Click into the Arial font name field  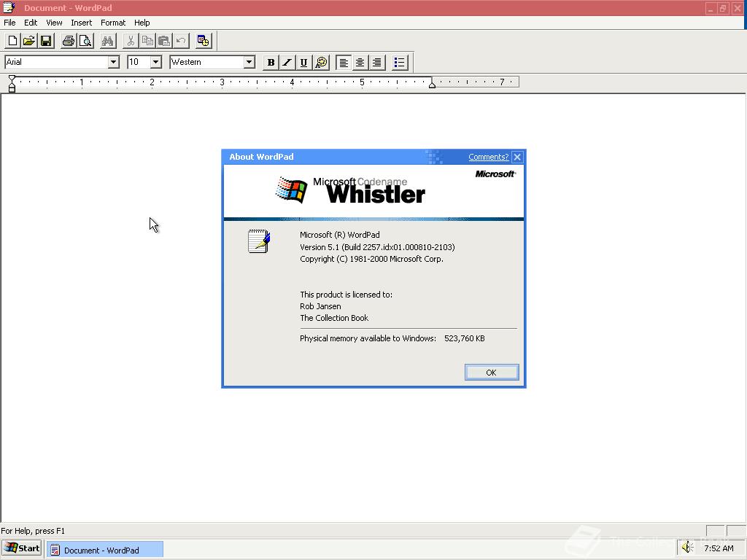(56, 62)
